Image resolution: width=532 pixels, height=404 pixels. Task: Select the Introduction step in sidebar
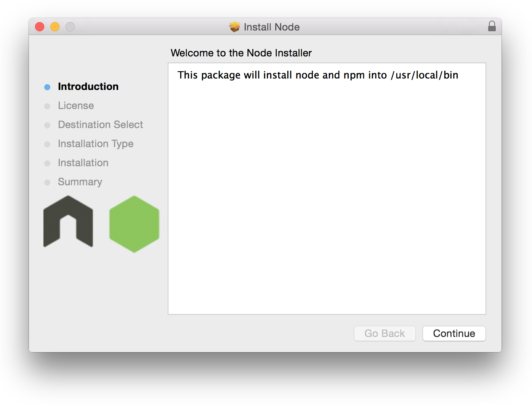coord(88,87)
